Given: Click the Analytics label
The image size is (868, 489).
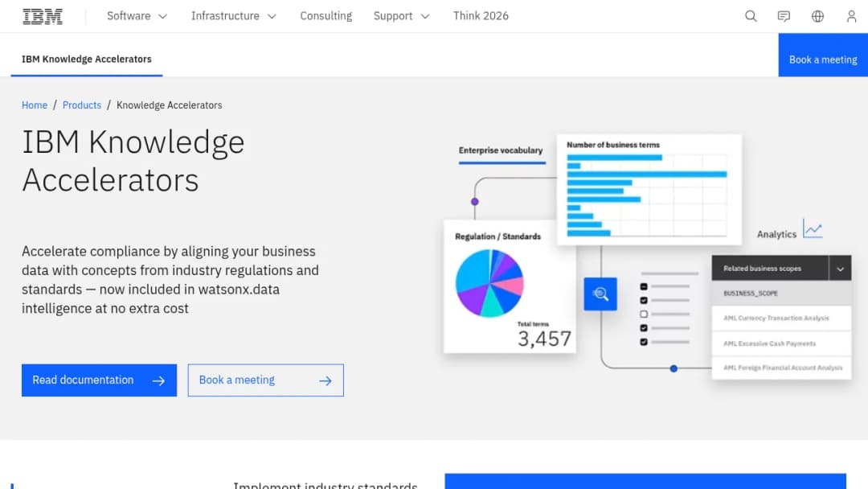Looking at the screenshot, I should tap(776, 234).
